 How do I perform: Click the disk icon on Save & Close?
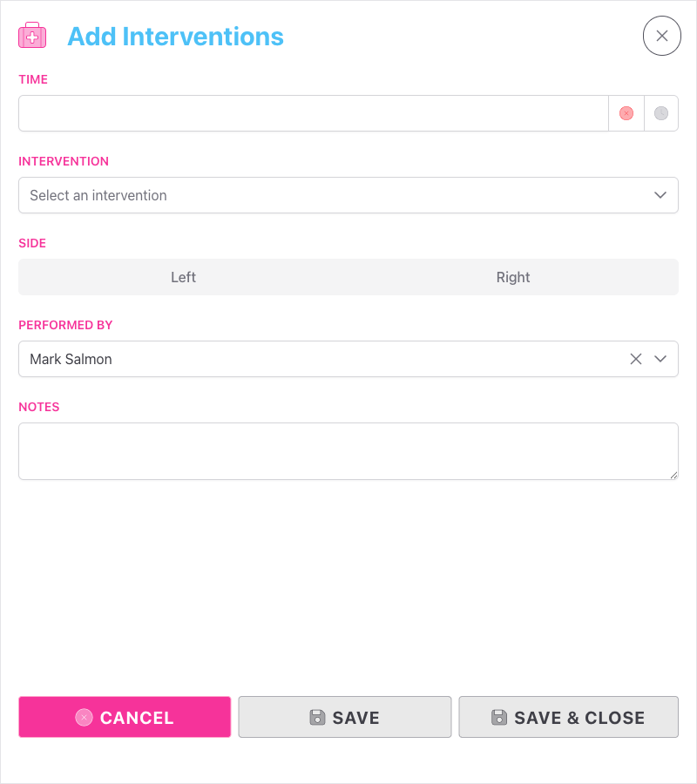pyautogui.click(x=499, y=717)
